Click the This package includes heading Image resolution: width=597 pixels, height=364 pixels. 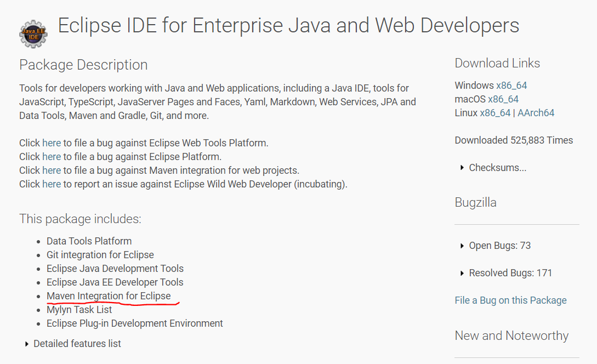pyautogui.click(x=81, y=219)
